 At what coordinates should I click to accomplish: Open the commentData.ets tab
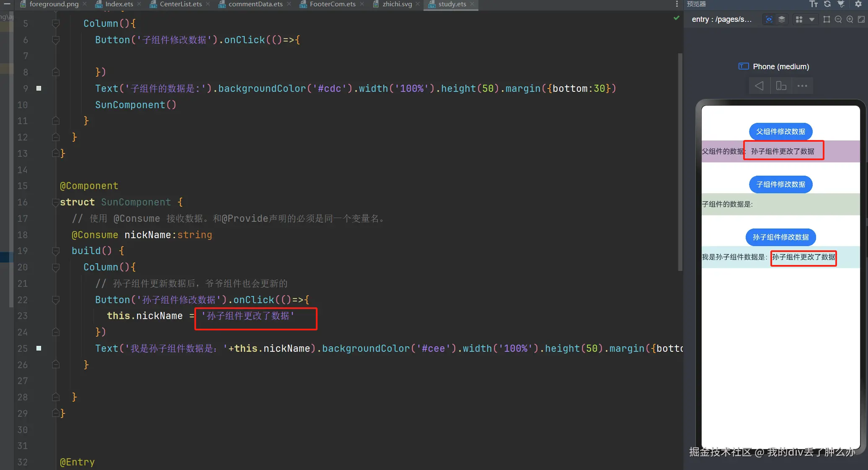tap(255, 4)
